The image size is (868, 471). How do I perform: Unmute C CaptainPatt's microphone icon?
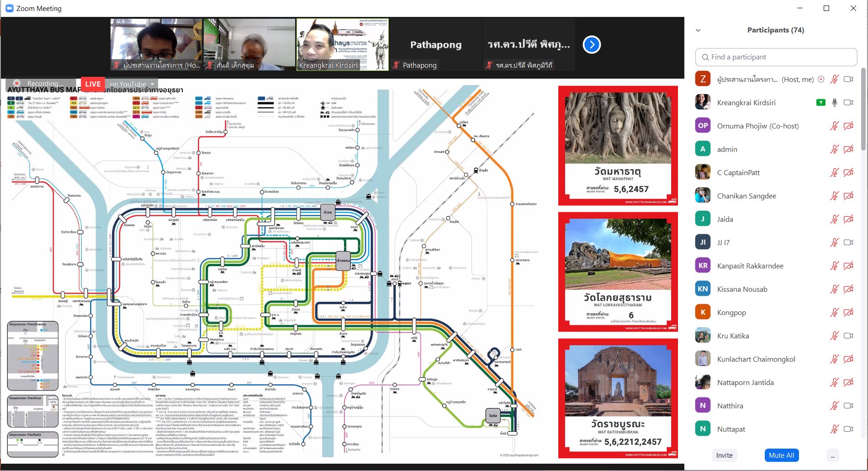click(834, 172)
